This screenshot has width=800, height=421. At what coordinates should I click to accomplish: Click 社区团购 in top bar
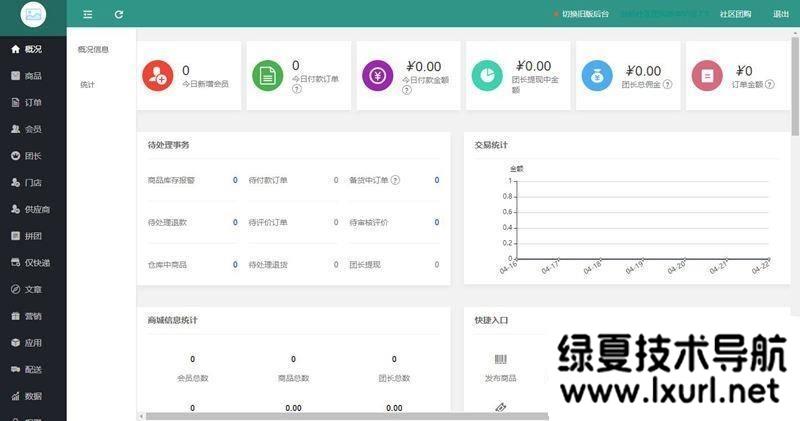[x=735, y=14]
